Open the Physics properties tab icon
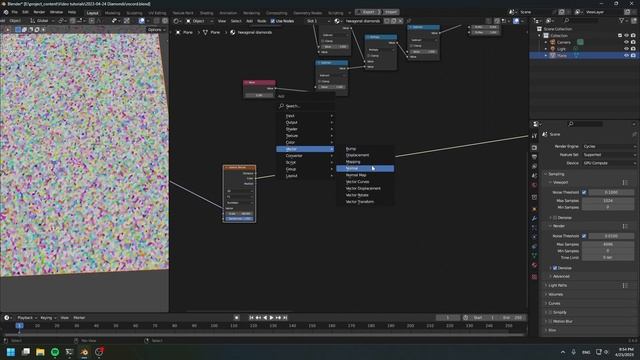Viewport: 640px width, 360px height. coord(534,237)
